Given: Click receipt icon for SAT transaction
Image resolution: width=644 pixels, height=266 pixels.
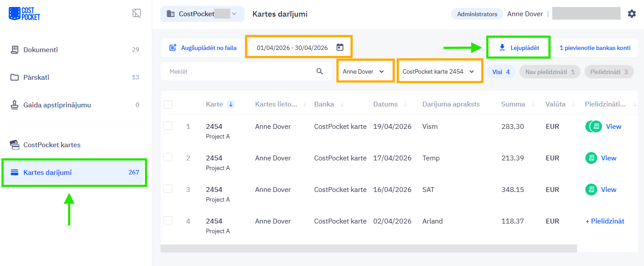Looking at the screenshot, I should 591,190.
